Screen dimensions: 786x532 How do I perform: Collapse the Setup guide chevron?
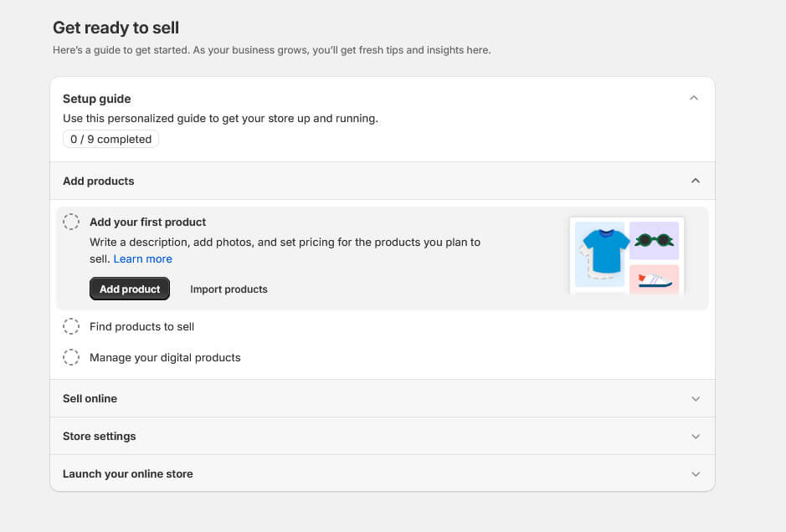pos(693,98)
